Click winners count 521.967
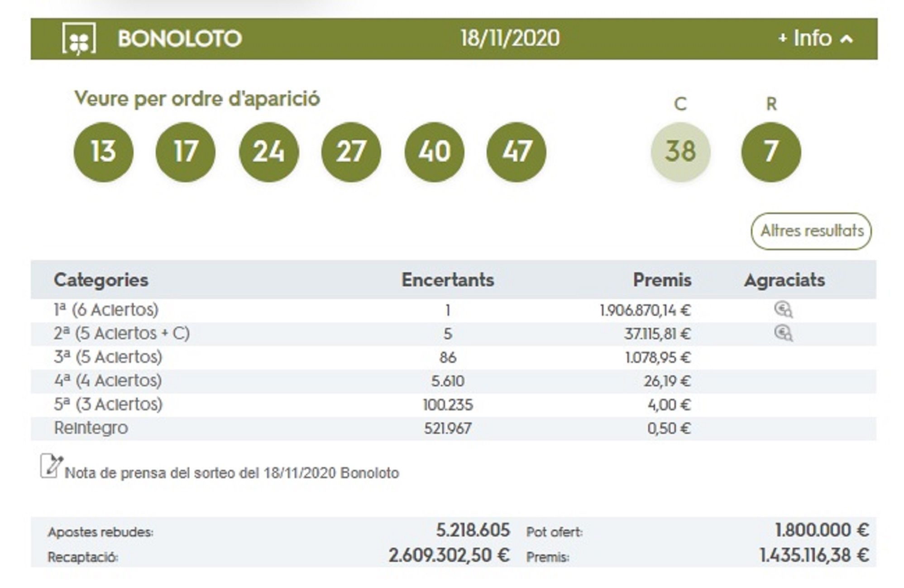The height and width of the screenshot is (588, 904). 448,428
